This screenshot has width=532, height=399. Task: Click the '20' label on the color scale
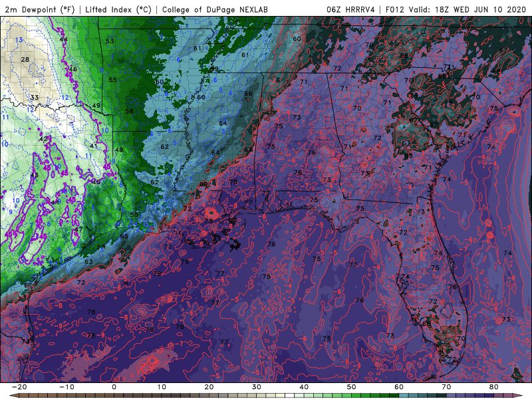coord(209,387)
